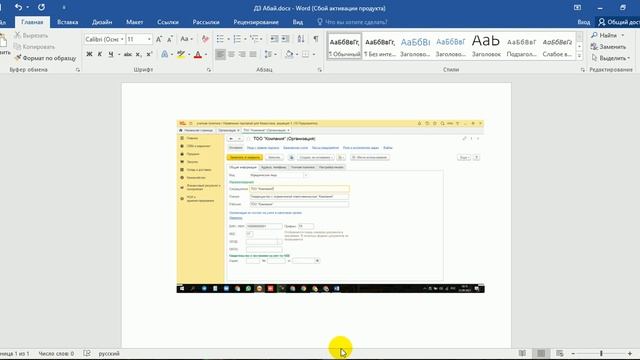Switch to Read Mode view in status bar
Viewport: 640px width, 360px height.
(522, 353)
